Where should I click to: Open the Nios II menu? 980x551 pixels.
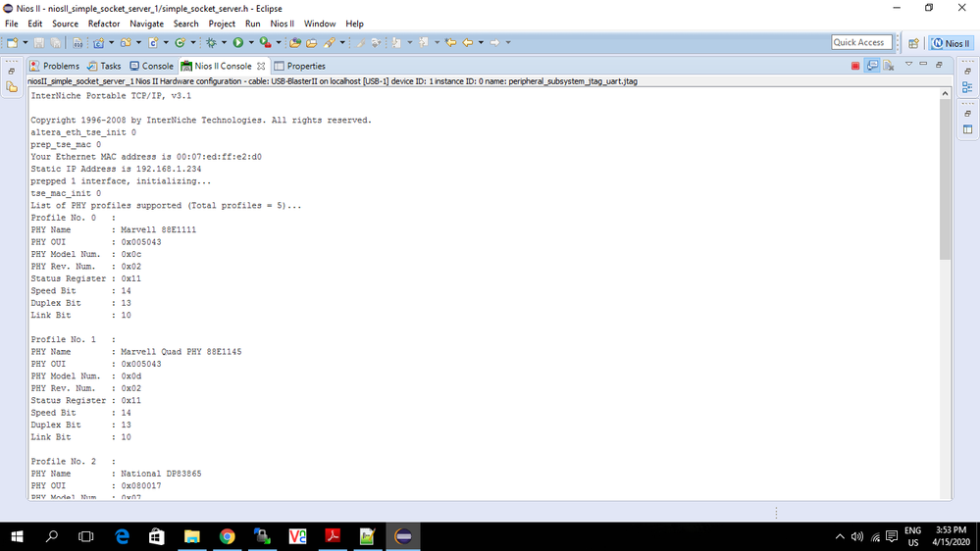click(x=282, y=24)
